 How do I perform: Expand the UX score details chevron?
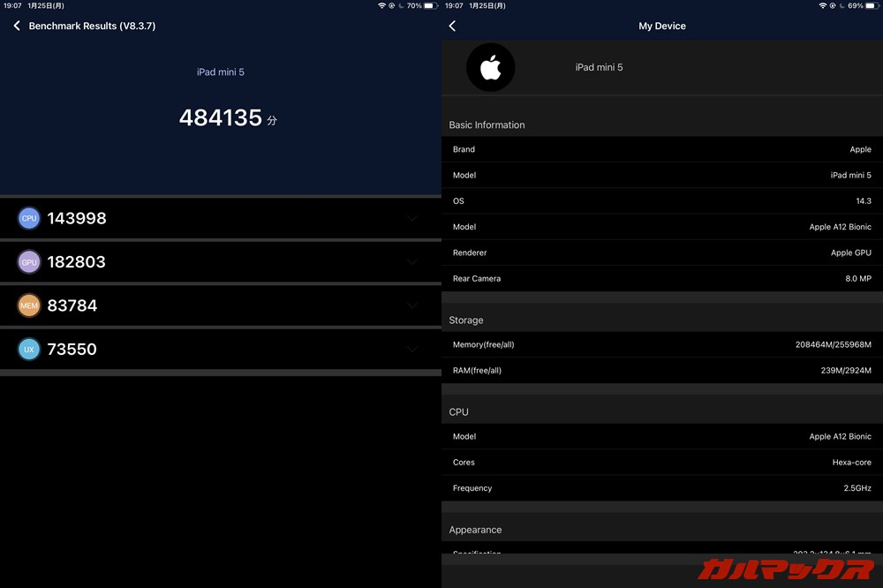click(411, 349)
